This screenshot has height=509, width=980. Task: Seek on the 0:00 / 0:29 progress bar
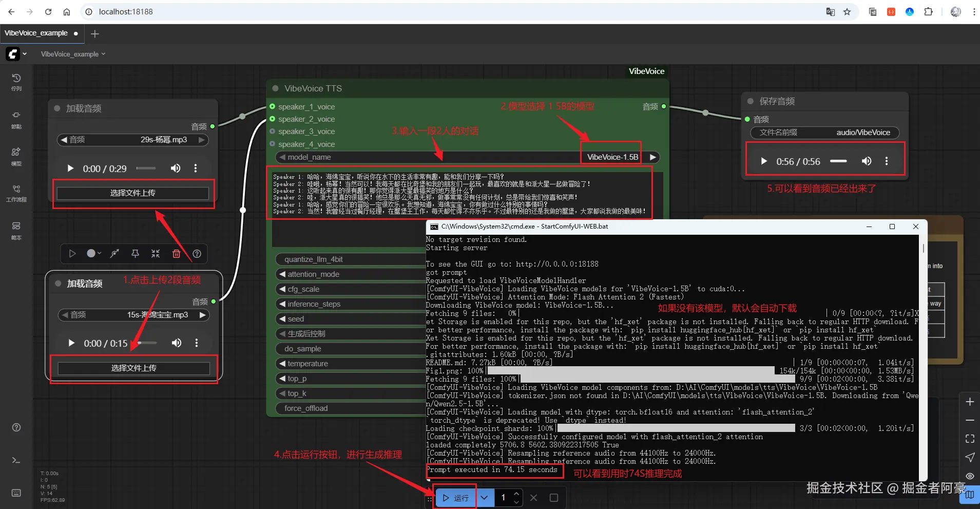click(x=146, y=168)
